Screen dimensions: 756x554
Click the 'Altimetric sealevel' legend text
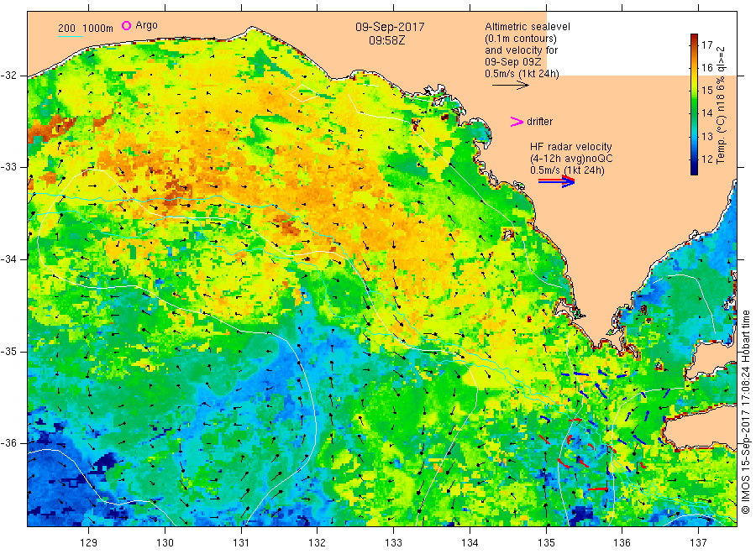[x=528, y=27]
